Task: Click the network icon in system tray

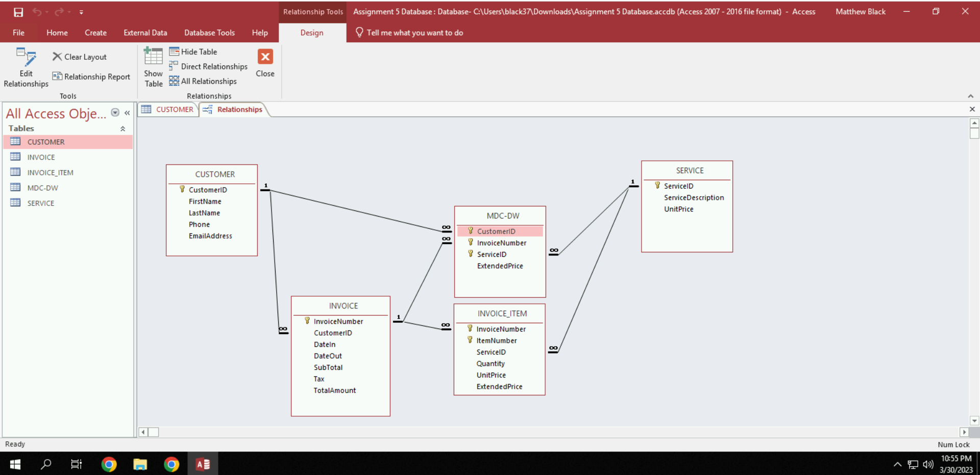Action: (913, 464)
